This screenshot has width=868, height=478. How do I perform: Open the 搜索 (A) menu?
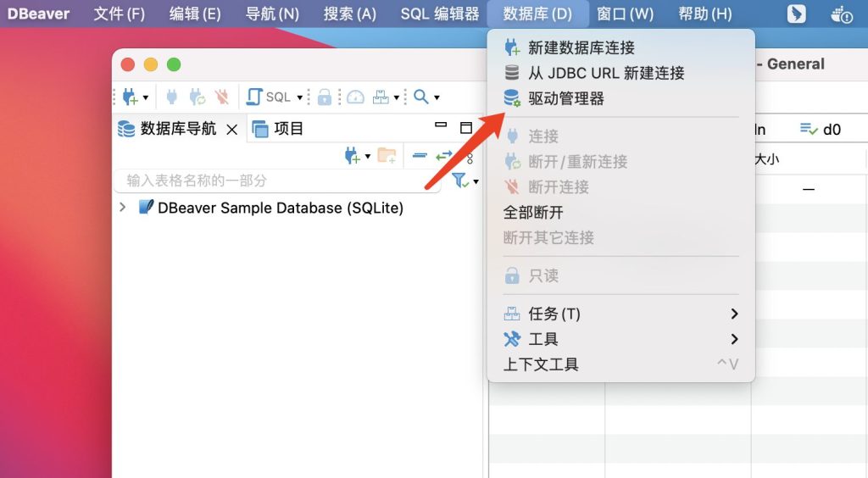pos(349,14)
